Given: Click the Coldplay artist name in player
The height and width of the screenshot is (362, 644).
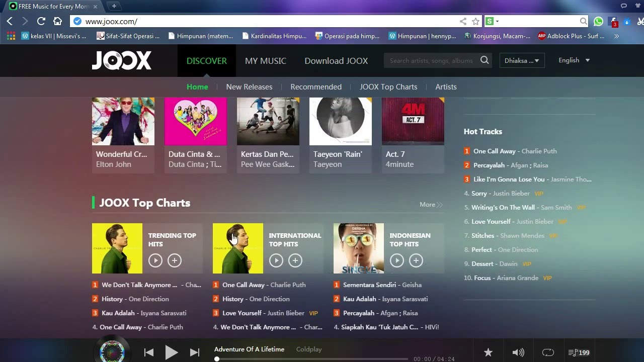Looking at the screenshot, I should (x=309, y=349).
